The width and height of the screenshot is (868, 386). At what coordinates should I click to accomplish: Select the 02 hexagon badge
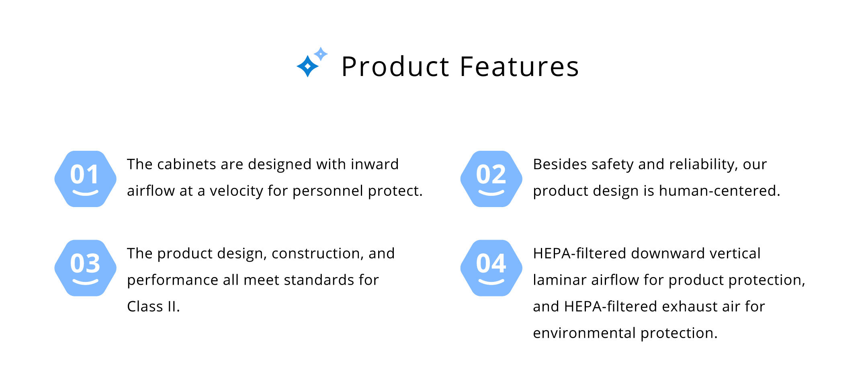click(491, 179)
